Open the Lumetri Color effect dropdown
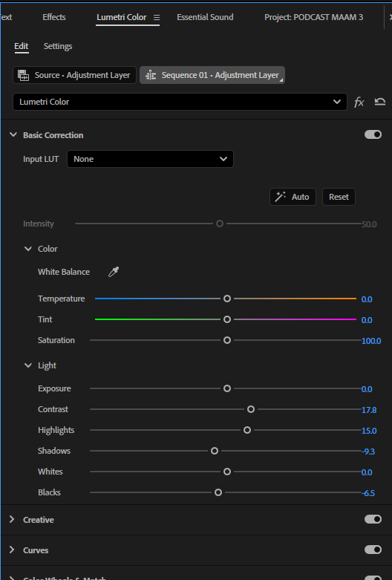 [x=180, y=102]
